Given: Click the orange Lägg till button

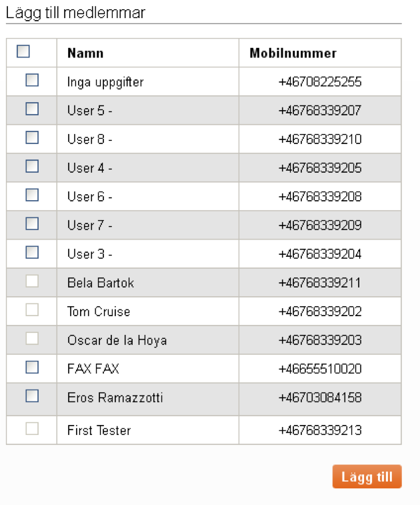Looking at the screenshot, I should click(367, 476).
